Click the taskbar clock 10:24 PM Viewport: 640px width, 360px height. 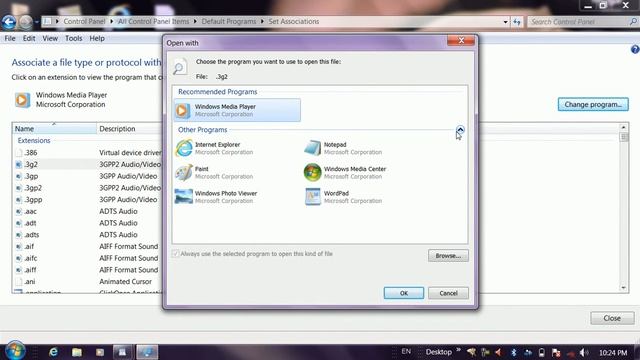pyautogui.click(x=613, y=353)
